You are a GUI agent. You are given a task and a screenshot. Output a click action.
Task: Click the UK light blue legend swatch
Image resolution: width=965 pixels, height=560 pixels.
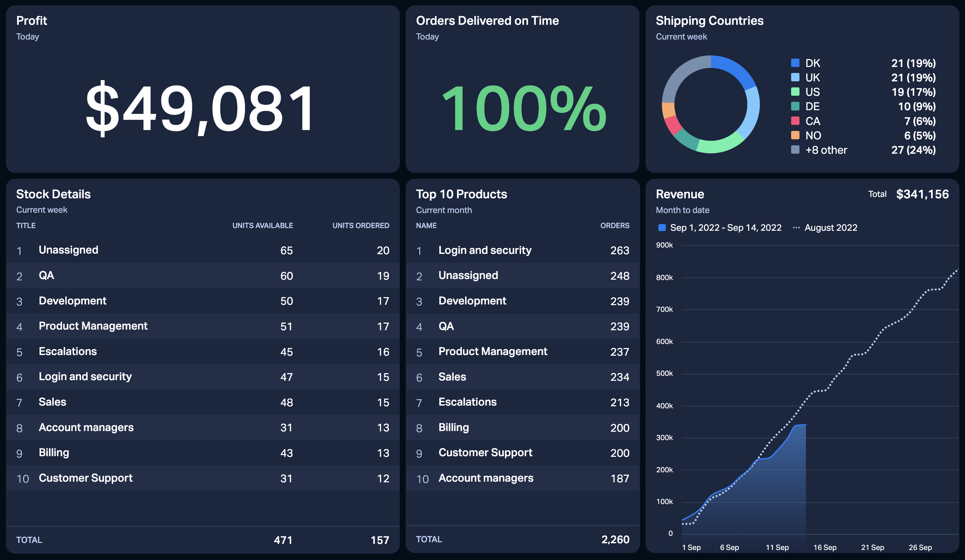pyautogui.click(x=795, y=77)
